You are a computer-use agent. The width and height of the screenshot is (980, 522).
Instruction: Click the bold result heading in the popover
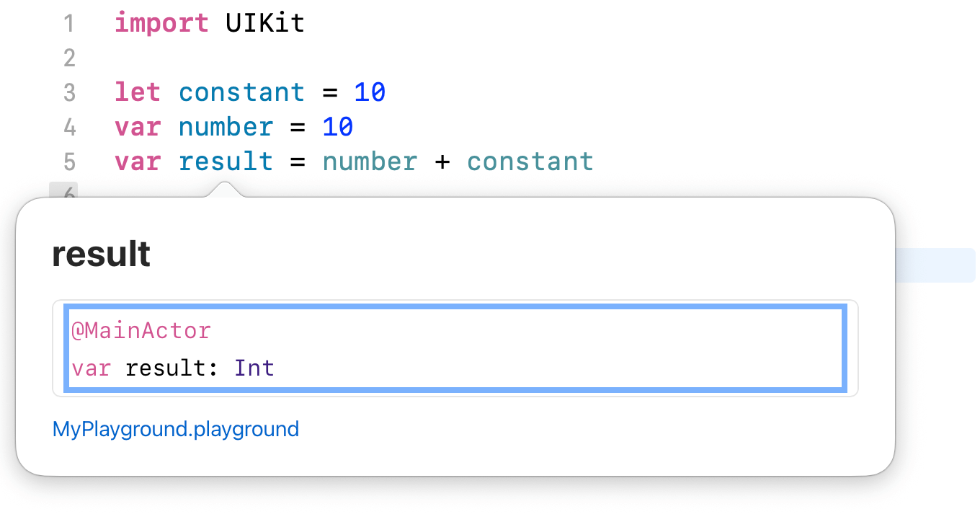click(x=101, y=255)
